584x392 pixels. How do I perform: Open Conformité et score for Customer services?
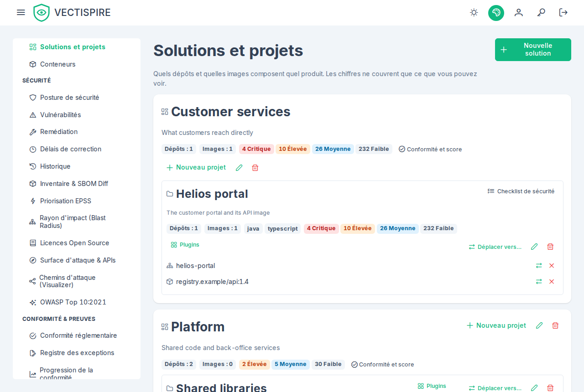(x=430, y=149)
